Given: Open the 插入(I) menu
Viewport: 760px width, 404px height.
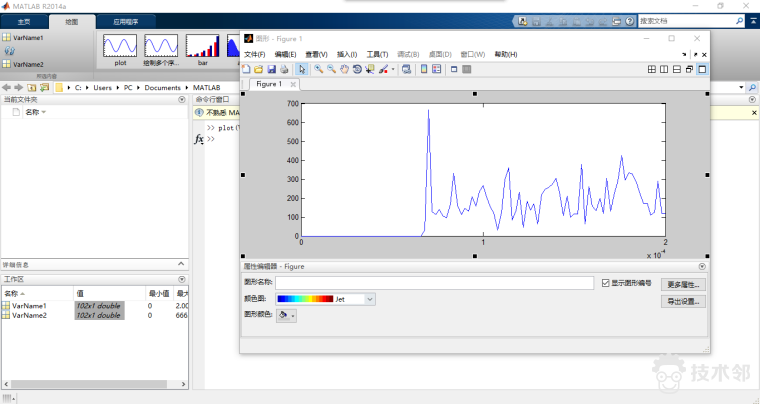Looking at the screenshot, I should point(346,54).
